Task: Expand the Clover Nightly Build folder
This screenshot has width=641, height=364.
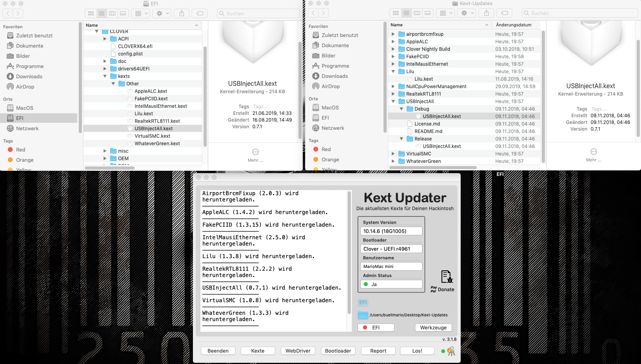Action: point(393,49)
